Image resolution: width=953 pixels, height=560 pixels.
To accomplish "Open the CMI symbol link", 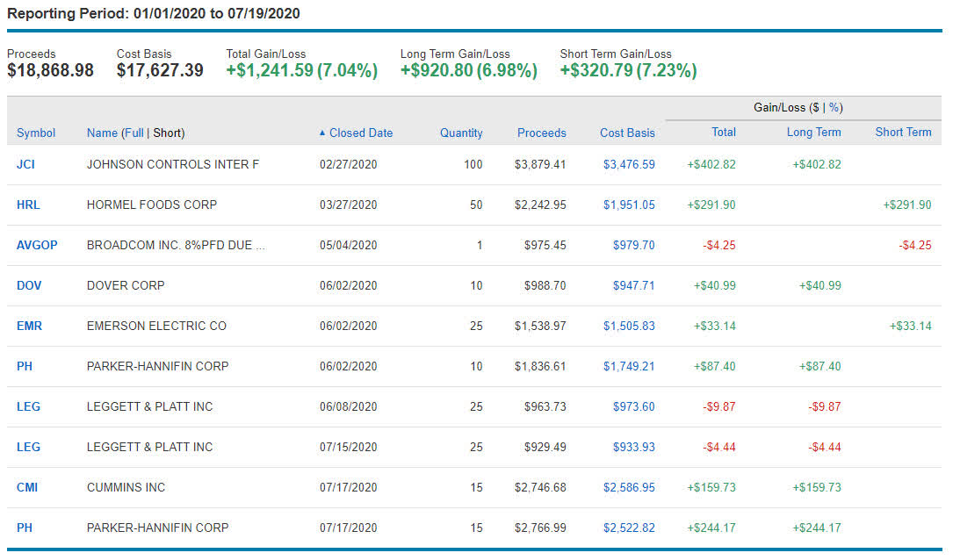I will (27, 487).
